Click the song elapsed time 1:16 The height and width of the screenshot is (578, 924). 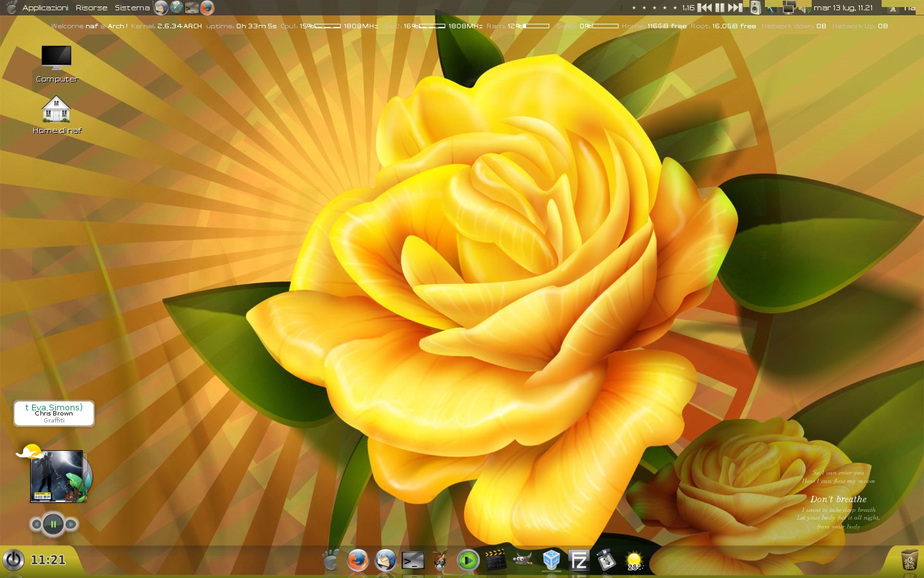(688, 8)
